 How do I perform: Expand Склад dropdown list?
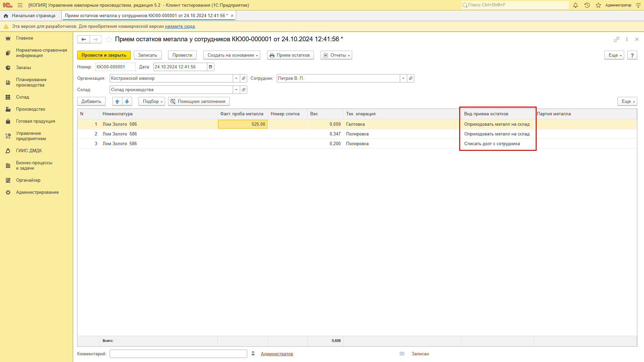pos(236,90)
